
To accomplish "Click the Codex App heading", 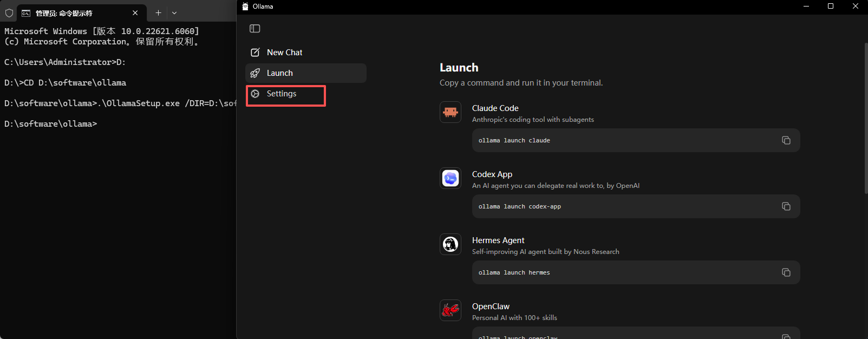I will click(492, 174).
